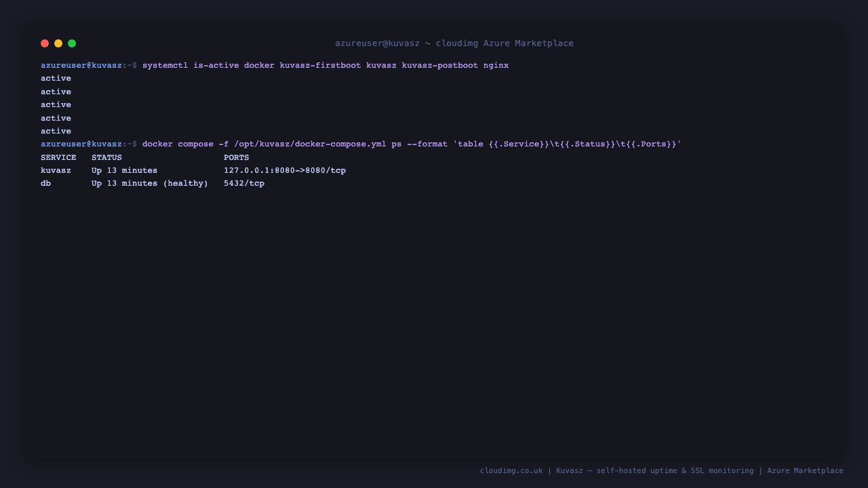Click the '5432/tcp' port value
868x488 pixels.
coord(244,184)
